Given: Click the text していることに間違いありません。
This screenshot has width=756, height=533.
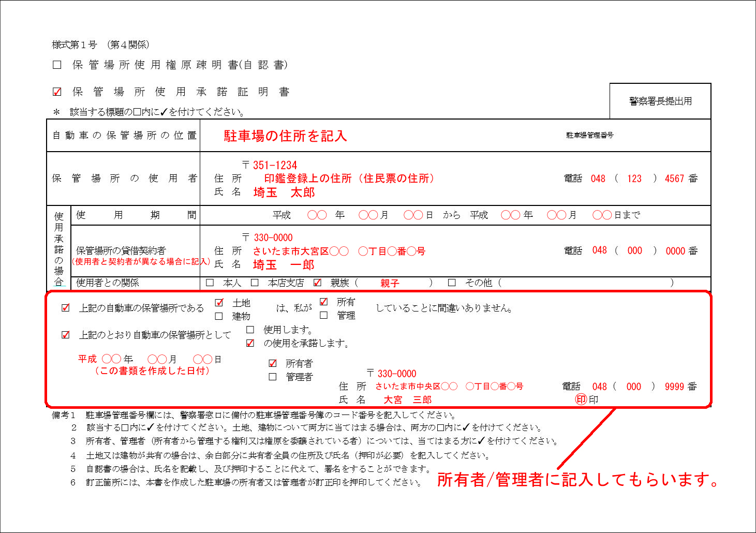Looking at the screenshot, I should (445, 308).
